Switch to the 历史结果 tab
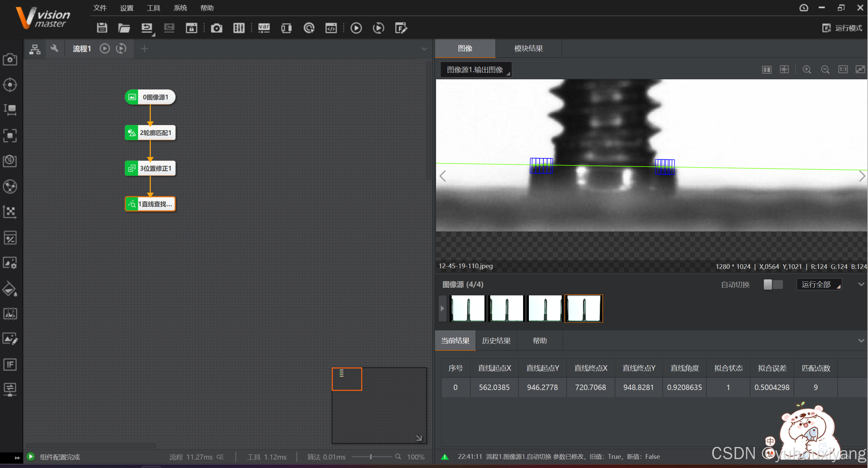The height and width of the screenshot is (468, 868). tap(496, 340)
